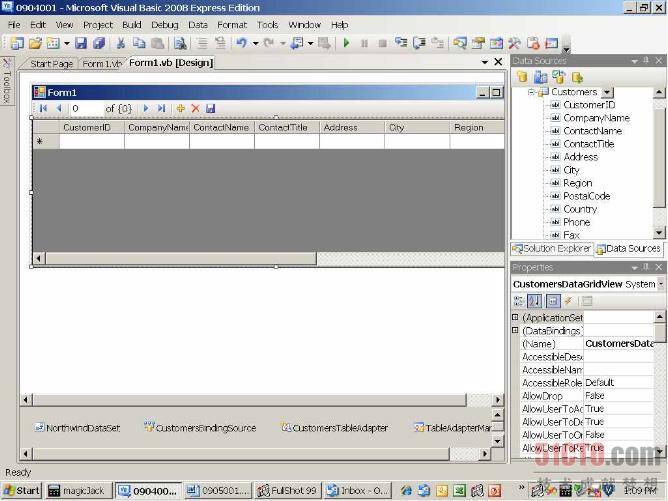Switch to the Start Page tab
668x501 pixels.
[x=52, y=63]
